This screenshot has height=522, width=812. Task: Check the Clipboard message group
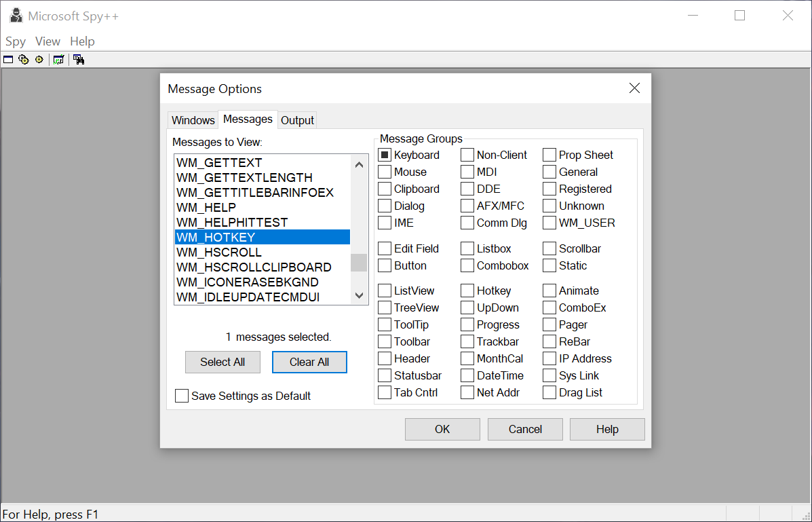pos(385,189)
